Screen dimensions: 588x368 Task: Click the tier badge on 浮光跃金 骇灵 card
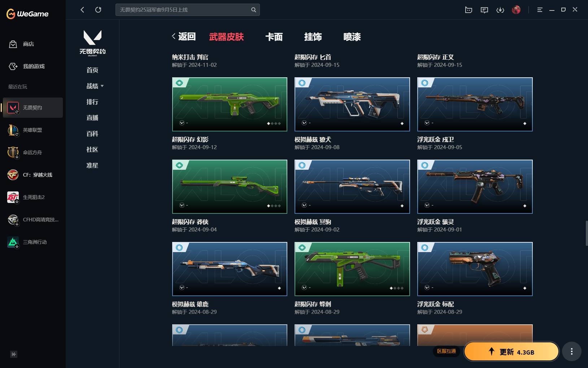click(x=425, y=165)
